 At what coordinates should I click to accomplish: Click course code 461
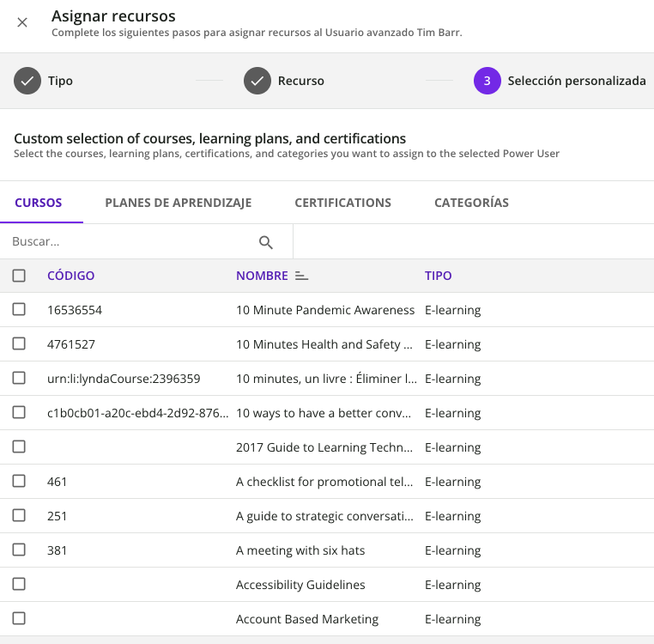(58, 482)
